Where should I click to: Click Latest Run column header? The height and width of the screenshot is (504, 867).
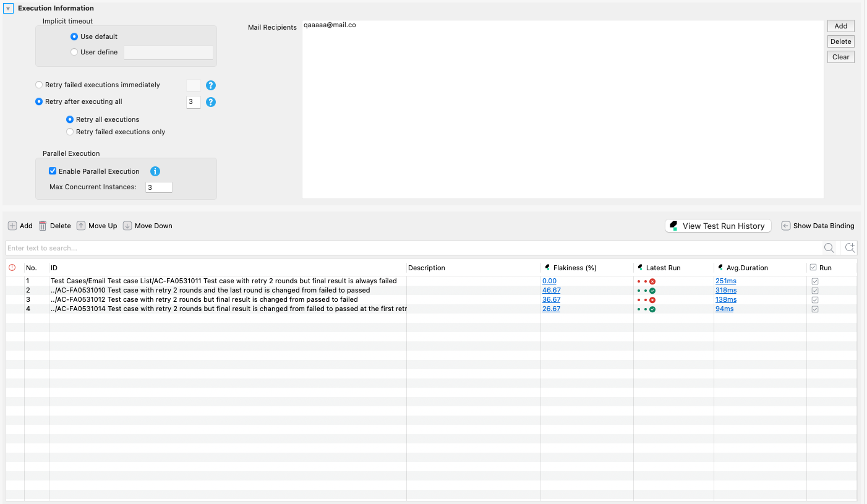(673, 268)
